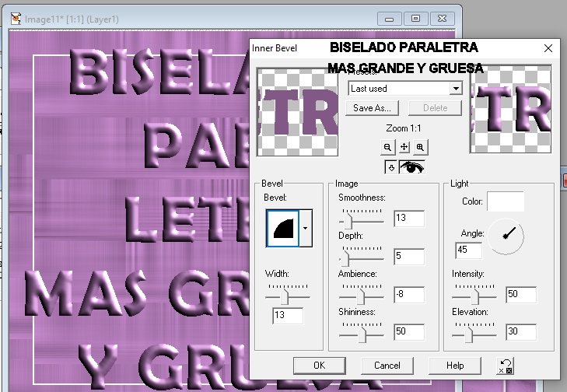Open Help for Inner Bevel

tap(455, 365)
